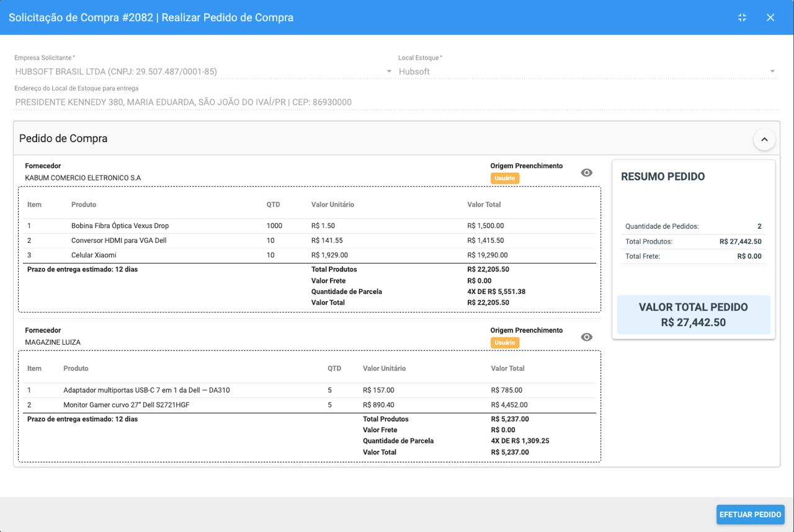794x532 pixels.
Task: Click the Usuário badge under MAGAZINE LUIZA
Action: [x=505, y=343]
